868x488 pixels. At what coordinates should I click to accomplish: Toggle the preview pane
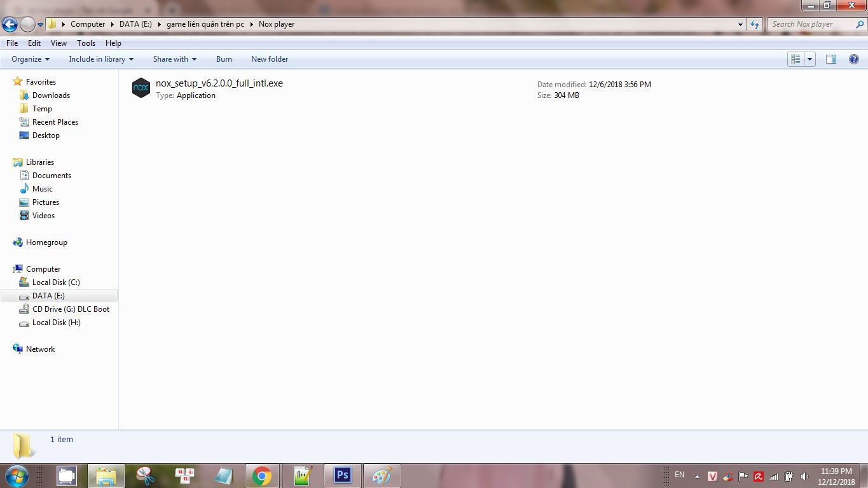(830, 59)
